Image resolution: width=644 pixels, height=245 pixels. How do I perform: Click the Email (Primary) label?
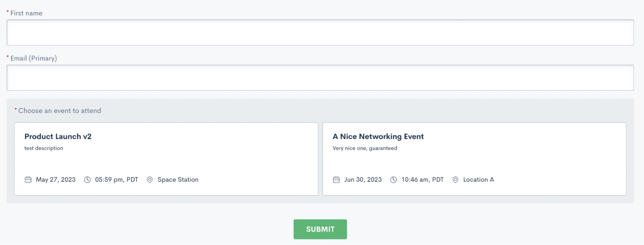(34, 58)
